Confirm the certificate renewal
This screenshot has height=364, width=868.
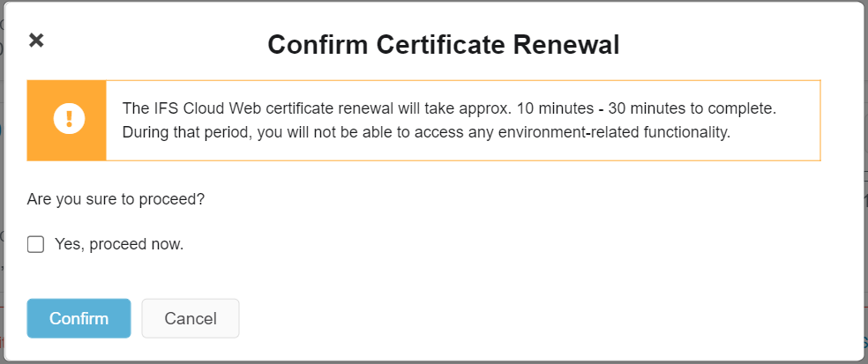coord(79,319)
